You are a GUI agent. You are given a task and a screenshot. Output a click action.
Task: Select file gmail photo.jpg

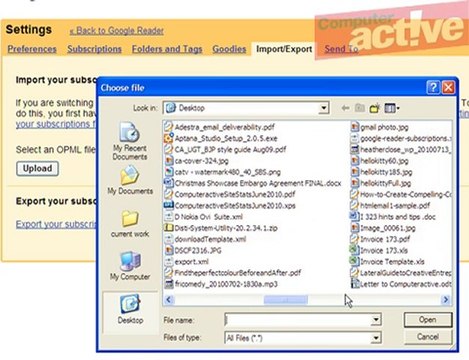coord(380,127)
